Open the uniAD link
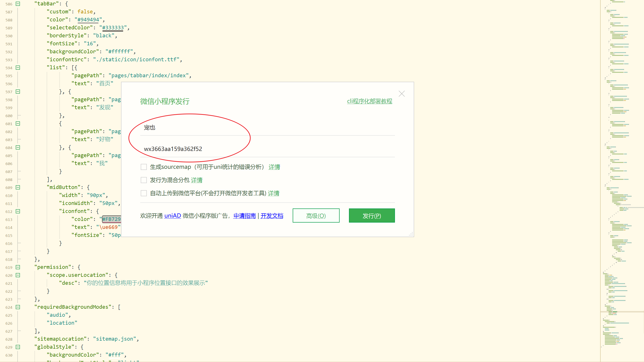This screenshot has width=644, height=362. click(x=173, y=216)
